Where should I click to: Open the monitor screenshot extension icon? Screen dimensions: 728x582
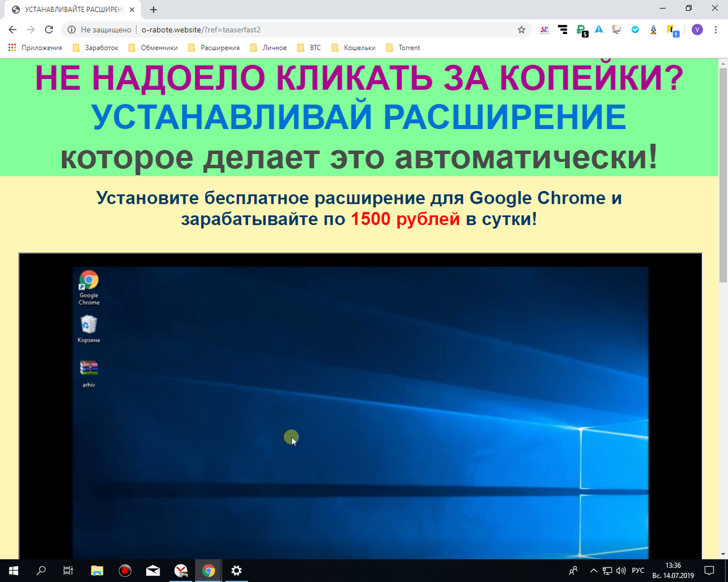[617, 29]
